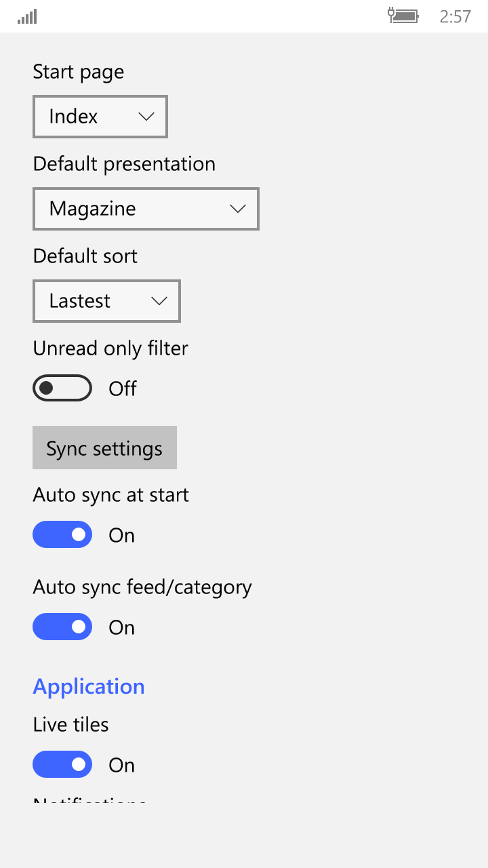This screenshot has width=488, height=868.
Task: Open the Default sort dropdown
Action: pos(106,301)
